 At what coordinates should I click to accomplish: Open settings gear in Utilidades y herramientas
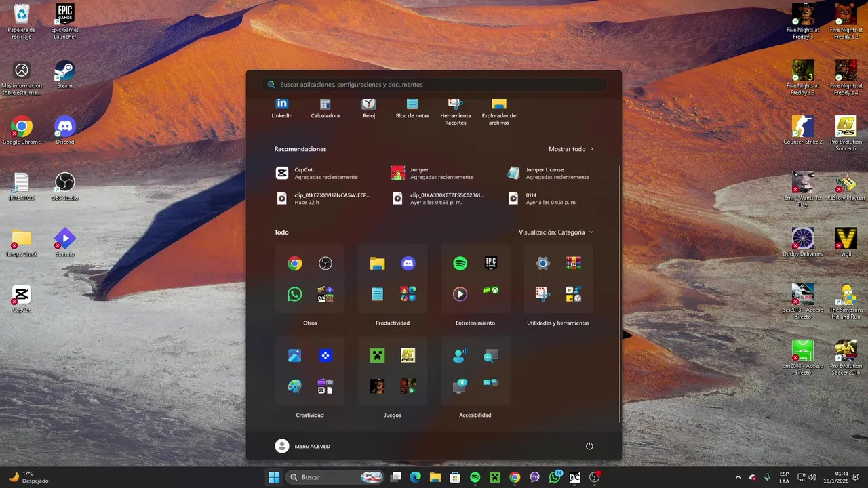click(542, 264)
